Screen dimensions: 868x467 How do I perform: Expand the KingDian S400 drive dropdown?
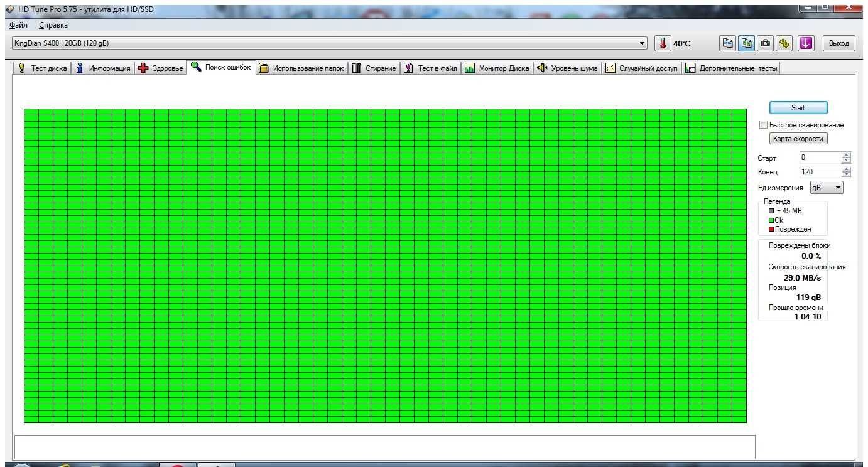click(642, 43)
